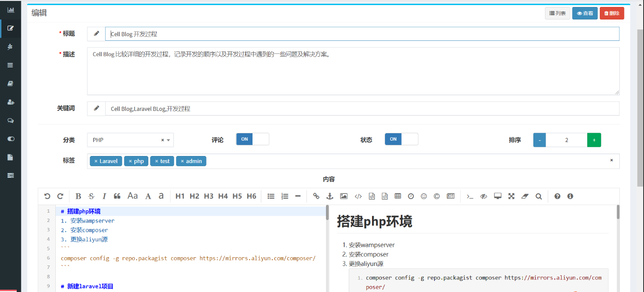Insert an H2 heading
This screenshot has width=644, height=292.
[194, 196]
